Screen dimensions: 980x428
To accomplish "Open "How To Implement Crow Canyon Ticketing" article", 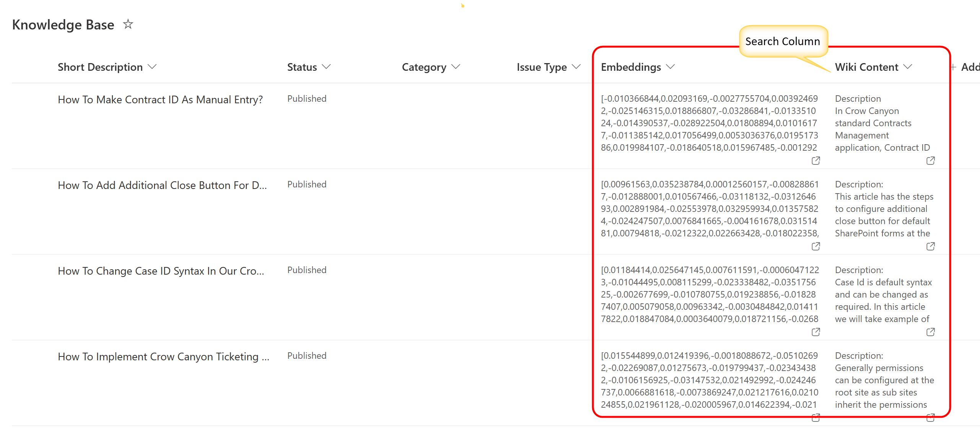I will click(x=163, y=356).
